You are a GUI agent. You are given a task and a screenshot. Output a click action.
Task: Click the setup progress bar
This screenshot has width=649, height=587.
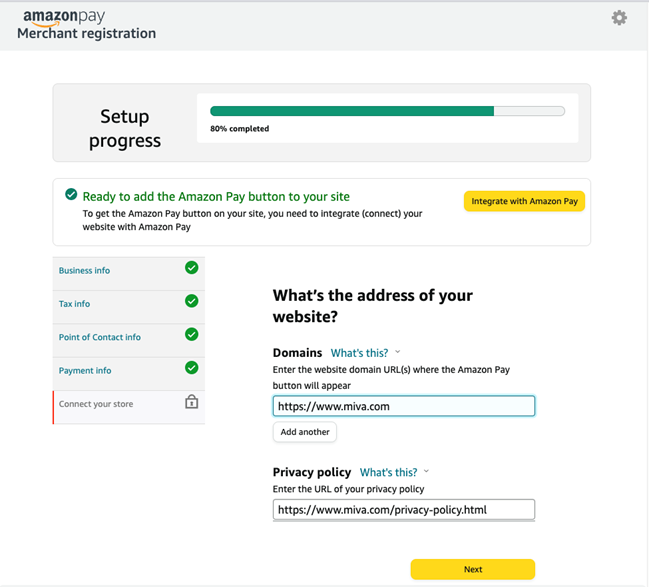coord(387,111)
